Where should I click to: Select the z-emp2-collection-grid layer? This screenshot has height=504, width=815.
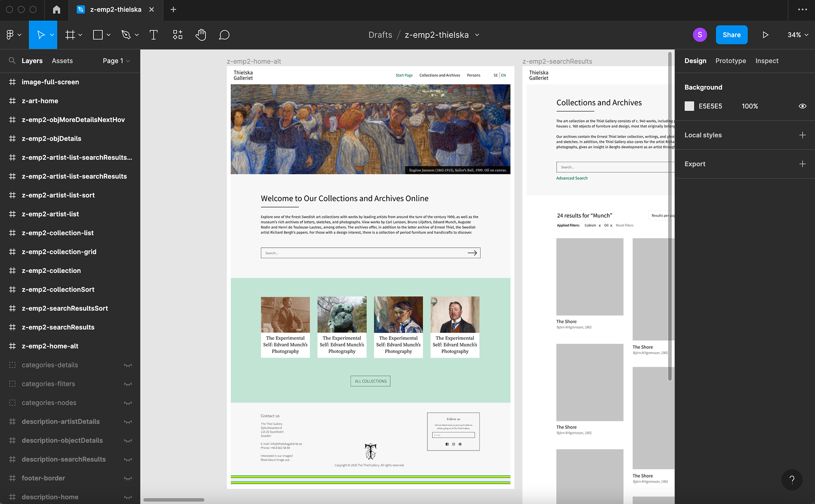tap(59, 252)
